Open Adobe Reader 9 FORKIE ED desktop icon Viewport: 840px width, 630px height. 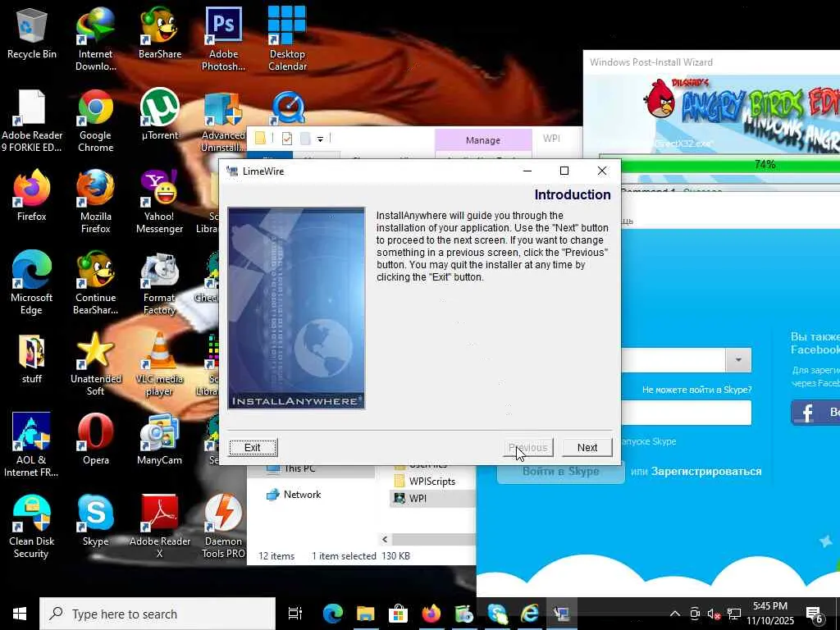pos(32,121)
